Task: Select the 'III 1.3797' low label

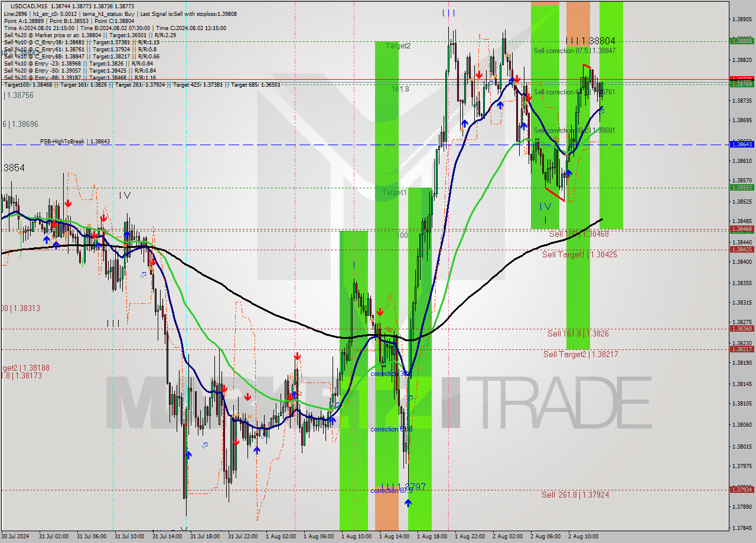Action: click(403, 487)
